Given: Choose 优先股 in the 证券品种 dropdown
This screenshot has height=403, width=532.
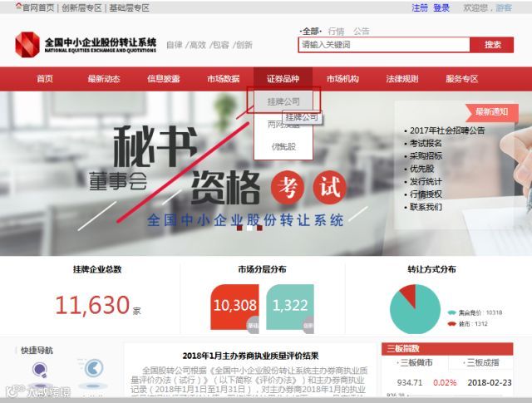Looking at the screenshot, I should [283, 146].
